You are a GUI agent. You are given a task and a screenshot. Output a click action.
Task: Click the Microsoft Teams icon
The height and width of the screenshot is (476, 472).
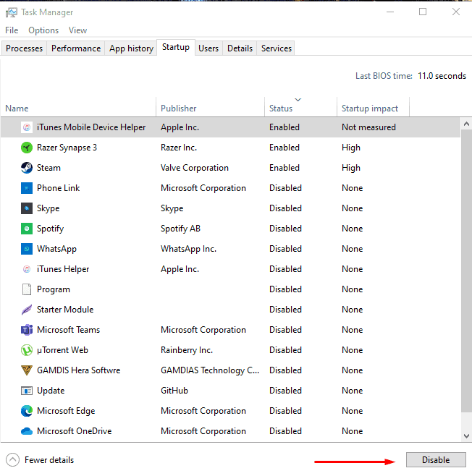pos(27,330)
